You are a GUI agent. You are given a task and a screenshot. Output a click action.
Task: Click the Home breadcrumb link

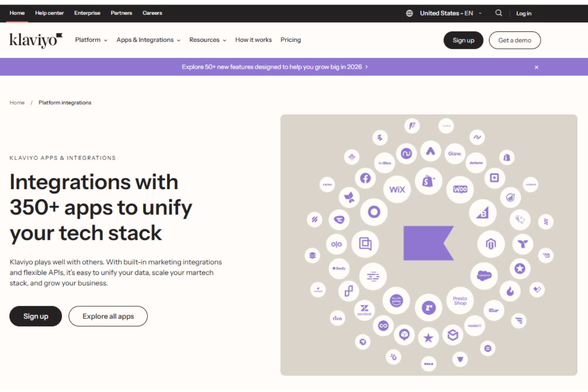pyautogui.click(x=17, y=102)
